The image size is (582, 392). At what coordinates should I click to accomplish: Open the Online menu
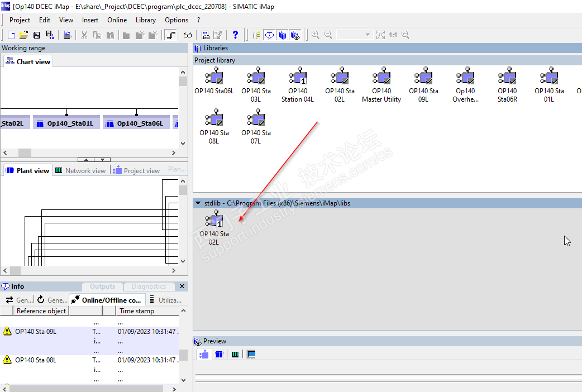pyautogui.click(x=117, y=20)
